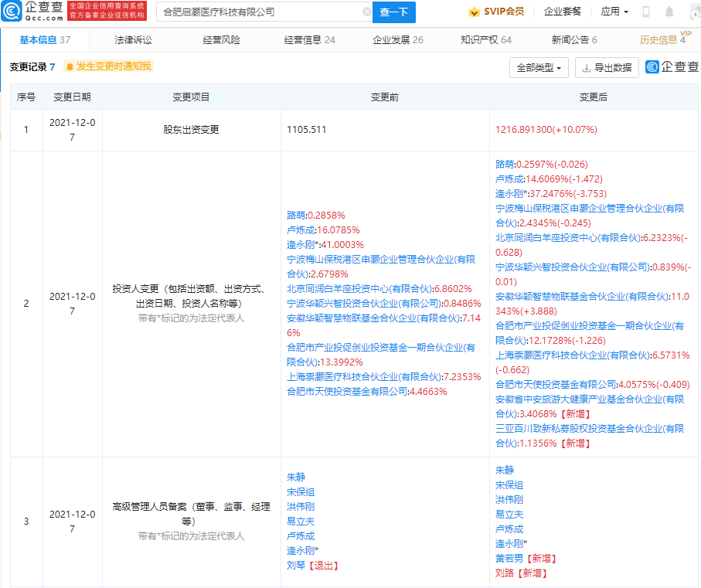Switch to 企业发展 tab
Screen dimensions: 701x588
tap(398, 39)
